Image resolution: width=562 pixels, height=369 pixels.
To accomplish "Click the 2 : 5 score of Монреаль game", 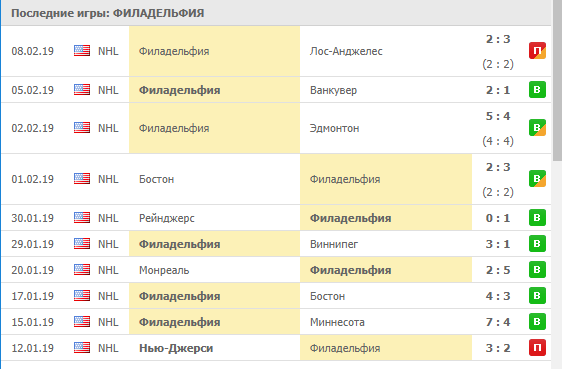I will 498,270.
